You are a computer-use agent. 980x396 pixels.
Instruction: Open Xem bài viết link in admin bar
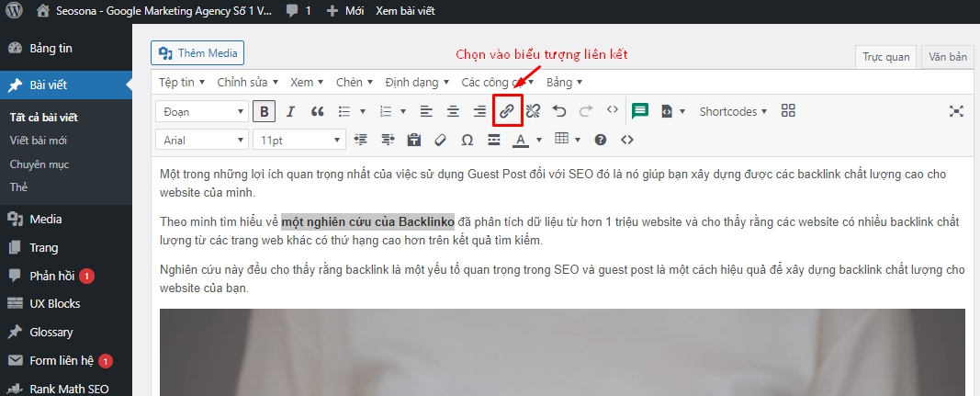pos(405,11)
